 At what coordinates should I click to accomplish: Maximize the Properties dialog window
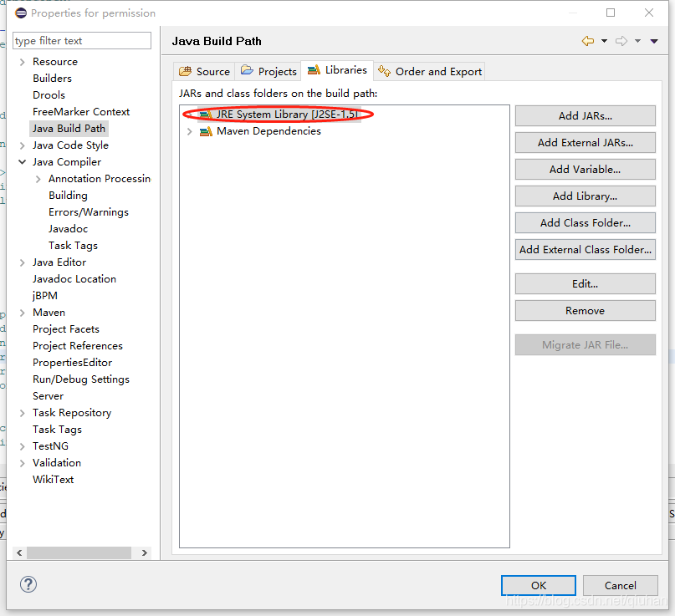point(611,13)
